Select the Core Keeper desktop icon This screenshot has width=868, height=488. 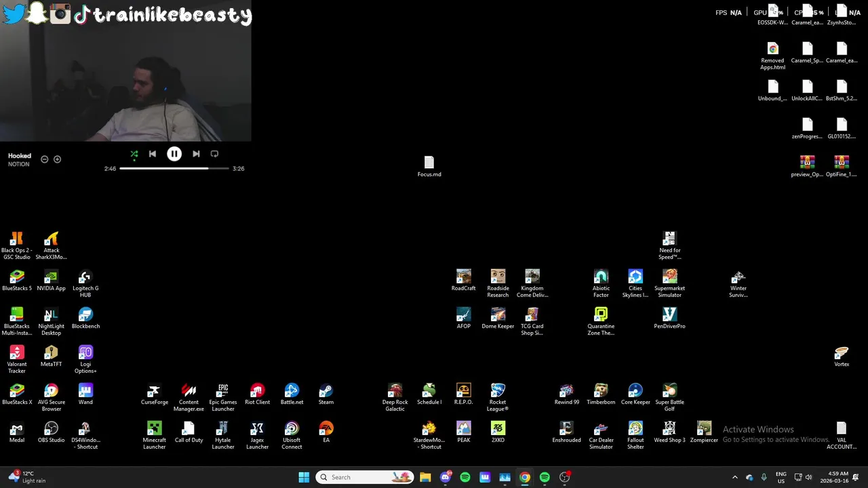635,394
